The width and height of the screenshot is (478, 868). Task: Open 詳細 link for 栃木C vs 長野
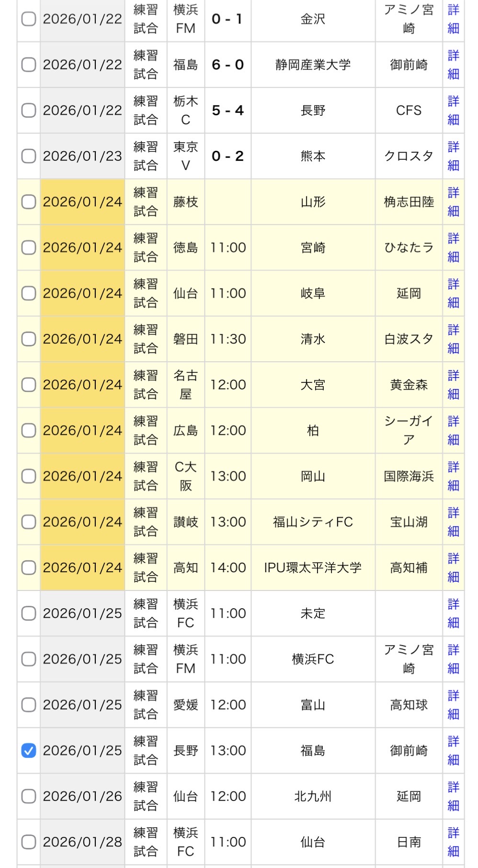click(x=453, y=111)
